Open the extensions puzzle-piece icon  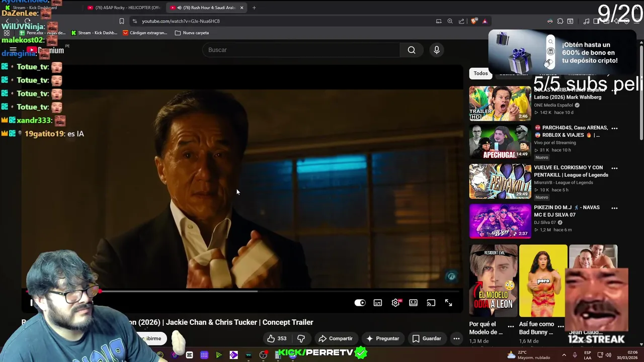560,21
